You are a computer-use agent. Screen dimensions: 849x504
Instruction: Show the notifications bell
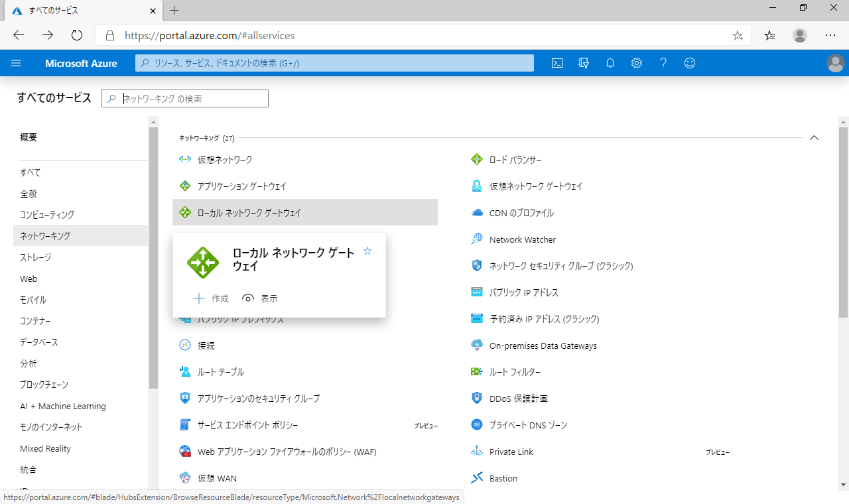(x=610, y=63)
